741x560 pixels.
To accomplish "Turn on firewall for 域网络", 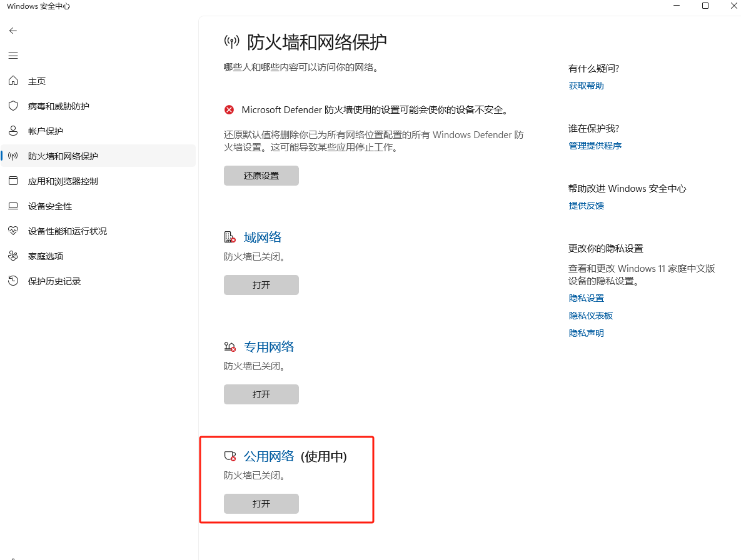I will [x=261, y=285].
